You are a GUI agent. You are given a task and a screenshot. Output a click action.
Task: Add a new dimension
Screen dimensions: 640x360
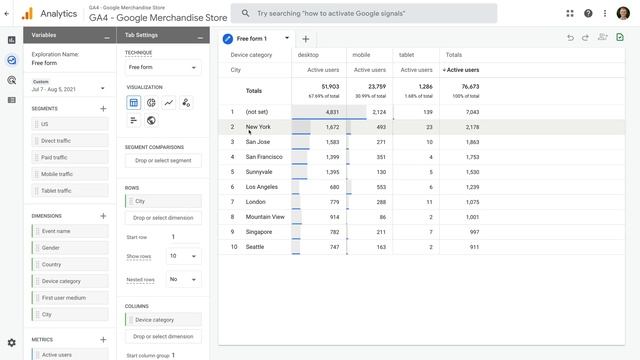103,216
